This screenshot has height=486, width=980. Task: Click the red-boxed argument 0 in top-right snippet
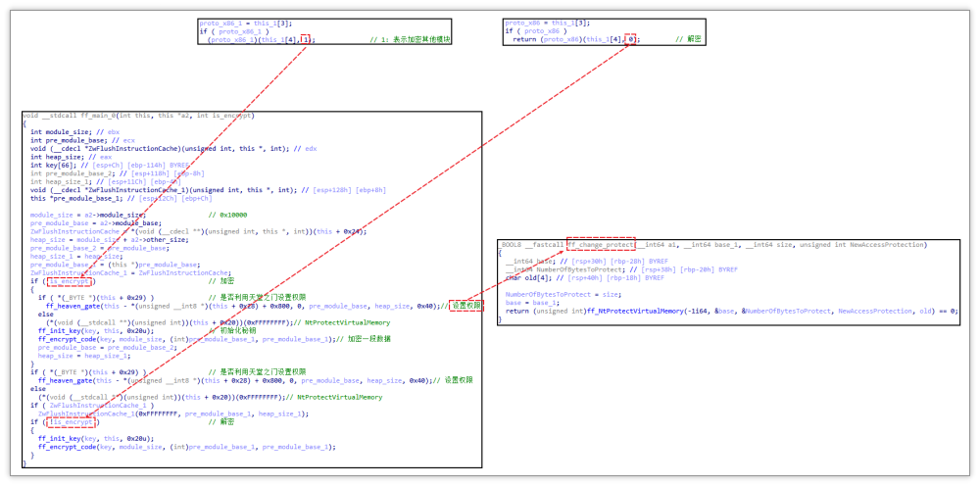632,39
